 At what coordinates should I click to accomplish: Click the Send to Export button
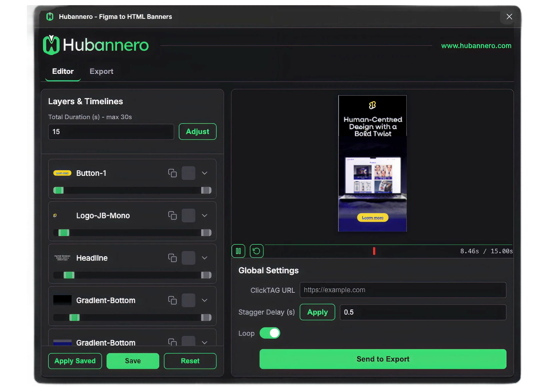383,359
